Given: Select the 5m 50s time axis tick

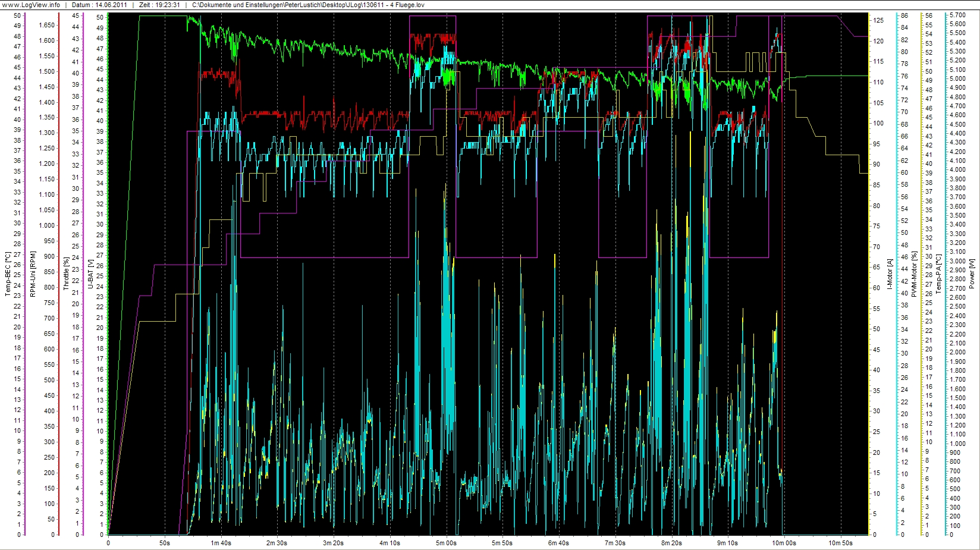Looking at the screenshot, I should point(502,543).
